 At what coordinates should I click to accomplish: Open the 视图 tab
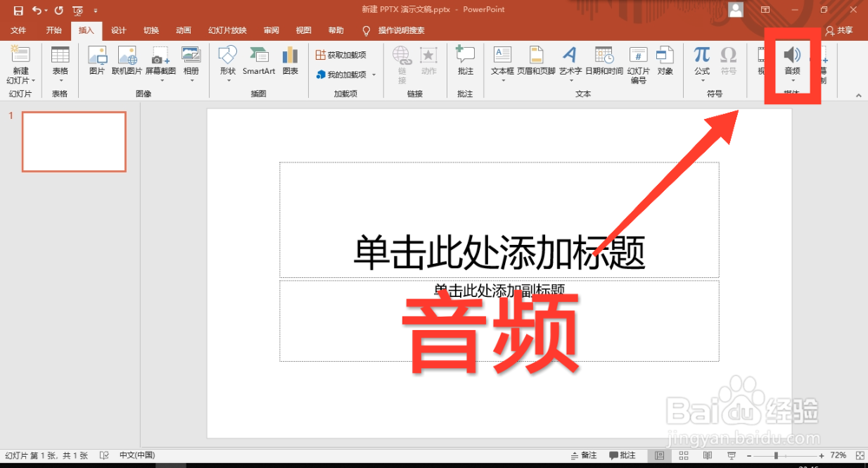click(303, 30)
